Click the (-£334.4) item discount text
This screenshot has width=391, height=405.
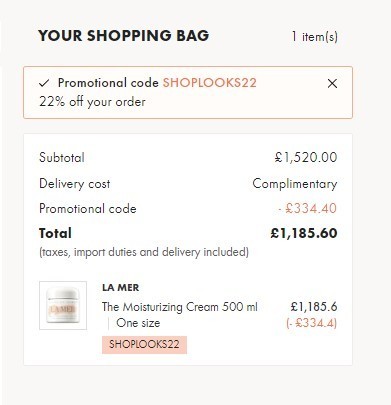tap(312, 323)
